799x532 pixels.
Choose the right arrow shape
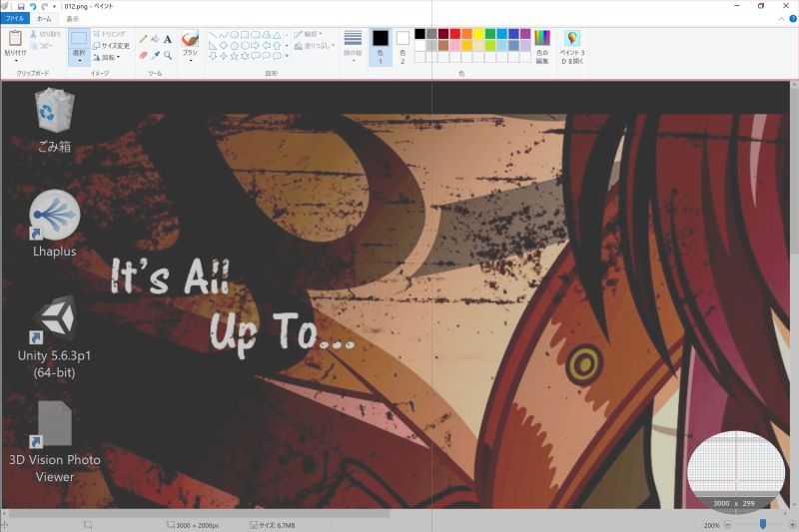pos(256,45)
